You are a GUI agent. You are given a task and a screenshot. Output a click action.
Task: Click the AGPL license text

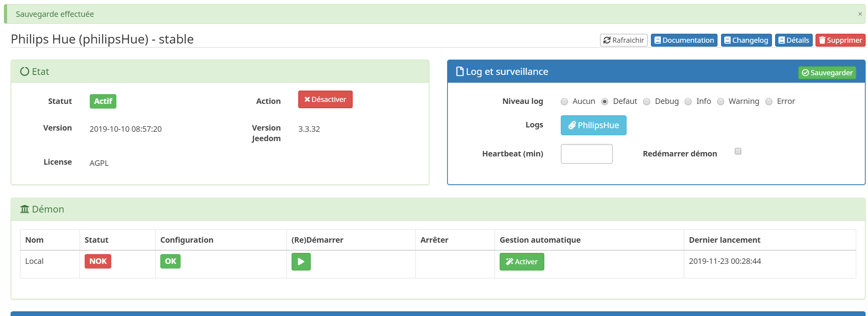pyautogui.click(x=99, y=163)
